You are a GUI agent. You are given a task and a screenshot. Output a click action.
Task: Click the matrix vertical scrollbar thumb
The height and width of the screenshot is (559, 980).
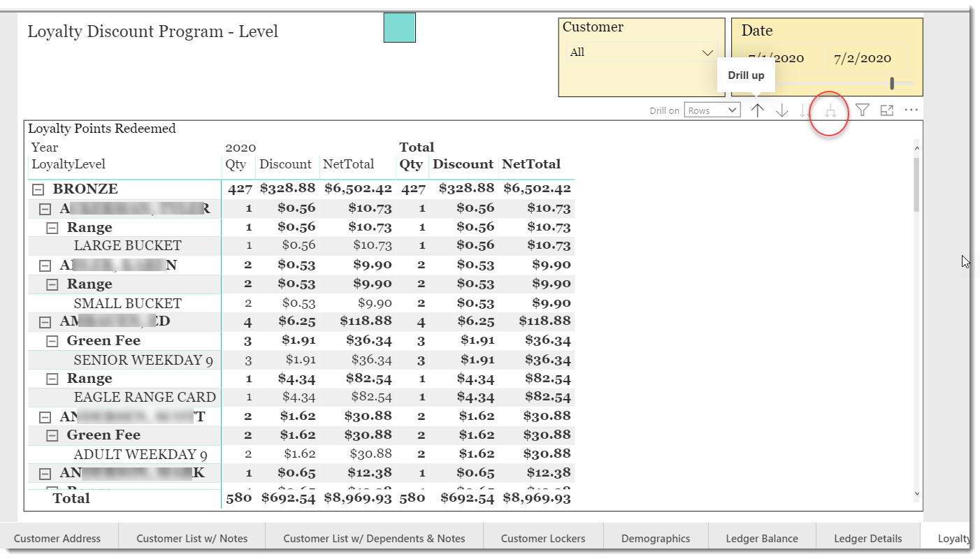pos(917,184)
